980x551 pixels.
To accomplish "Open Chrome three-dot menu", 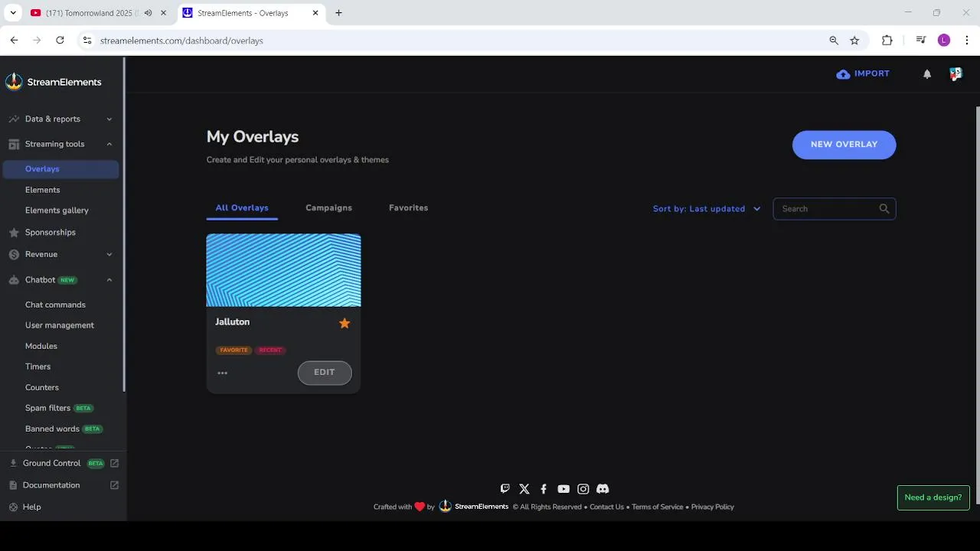I will pos(967,40).
